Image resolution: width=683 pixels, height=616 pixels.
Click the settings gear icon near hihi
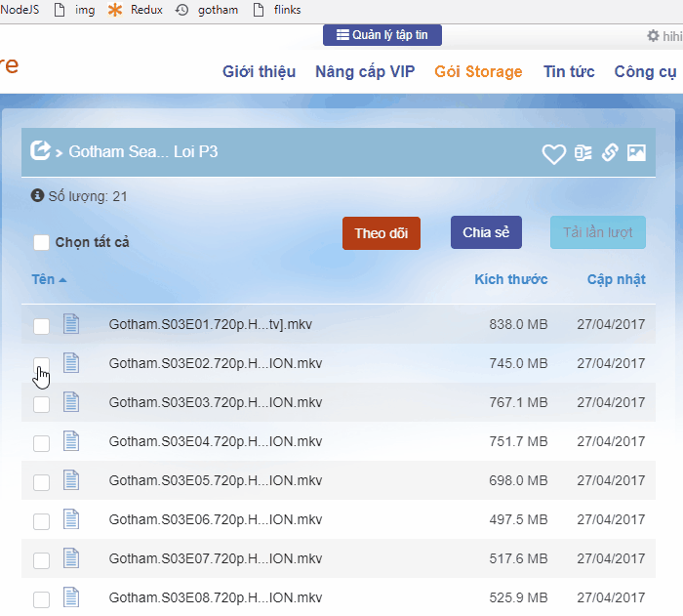[653, 36]
